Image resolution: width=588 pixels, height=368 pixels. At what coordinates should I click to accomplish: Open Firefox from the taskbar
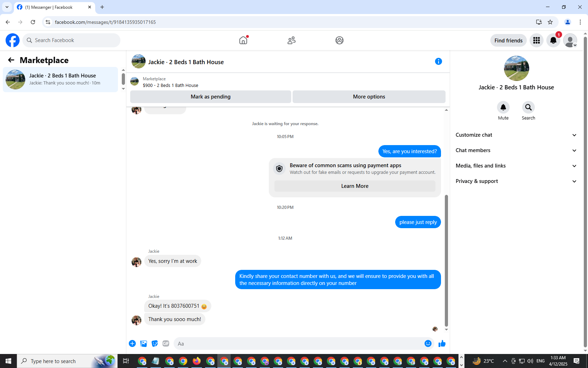197,361
